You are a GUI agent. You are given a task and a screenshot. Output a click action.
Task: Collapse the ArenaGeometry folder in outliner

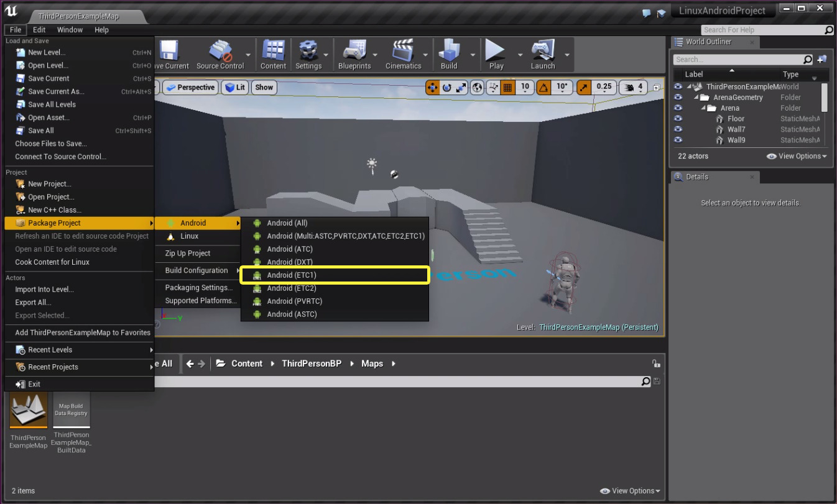click(x=696, y=98)
